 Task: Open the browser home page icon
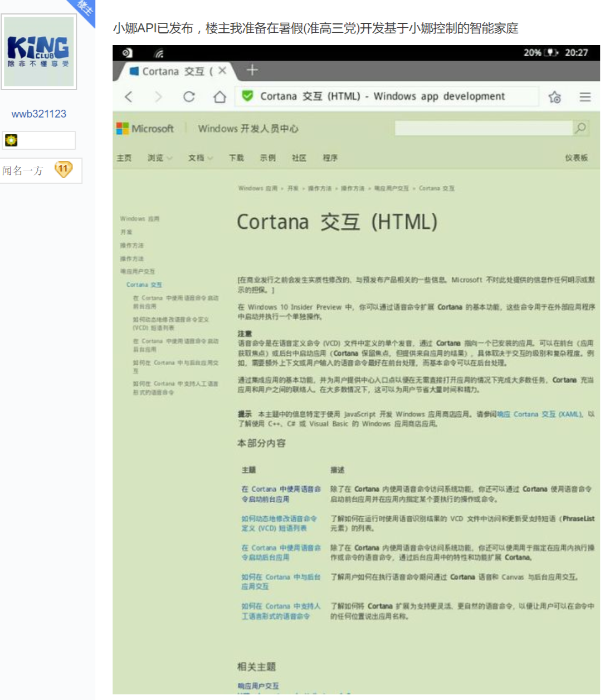click(x=219, y=96)
